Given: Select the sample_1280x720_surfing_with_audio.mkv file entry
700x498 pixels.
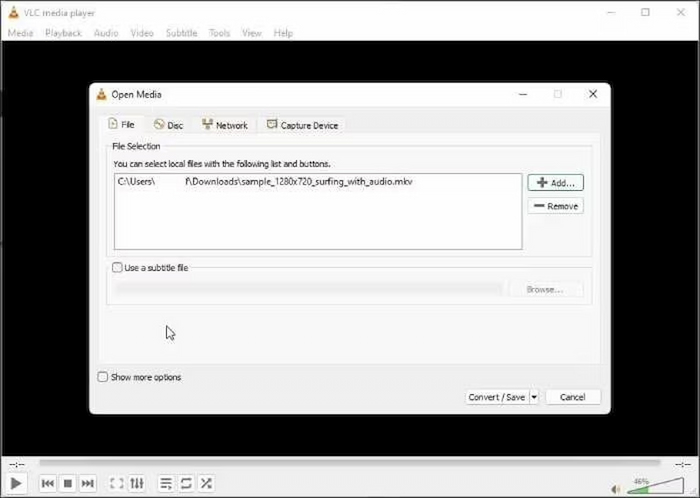Looking at the screenshot, I should (x=265, y=182).
